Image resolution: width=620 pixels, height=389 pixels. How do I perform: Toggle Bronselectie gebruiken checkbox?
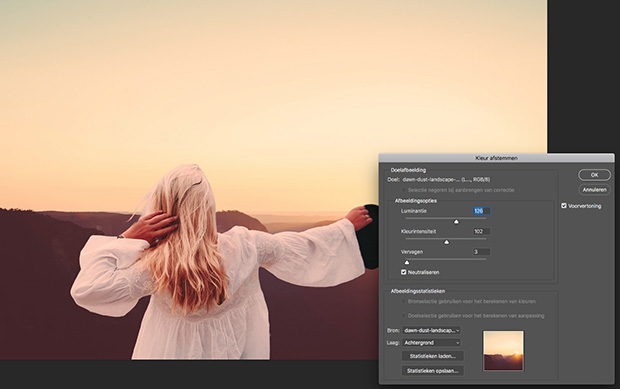(404, 301)
